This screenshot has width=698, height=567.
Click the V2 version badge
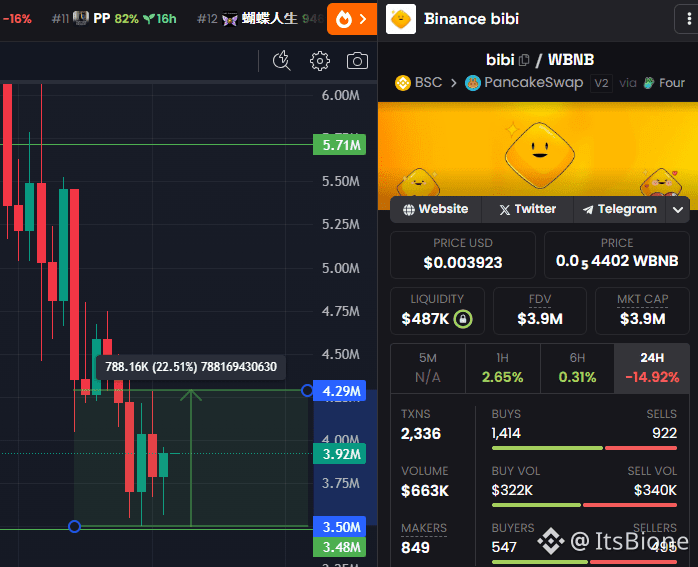tap(601, 83)
